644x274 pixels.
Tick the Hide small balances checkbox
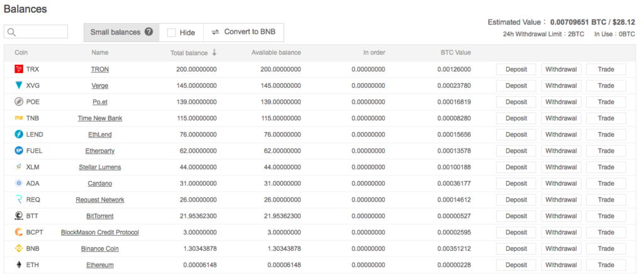point(172,33)
